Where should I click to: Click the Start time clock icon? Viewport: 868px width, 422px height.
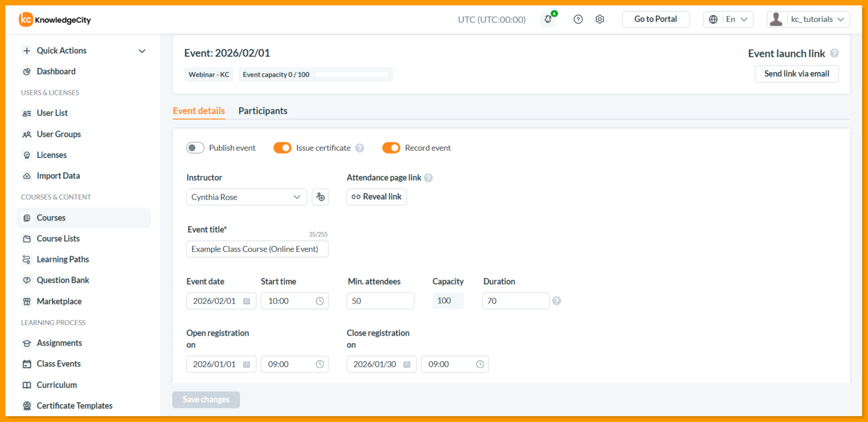[320, 301]
